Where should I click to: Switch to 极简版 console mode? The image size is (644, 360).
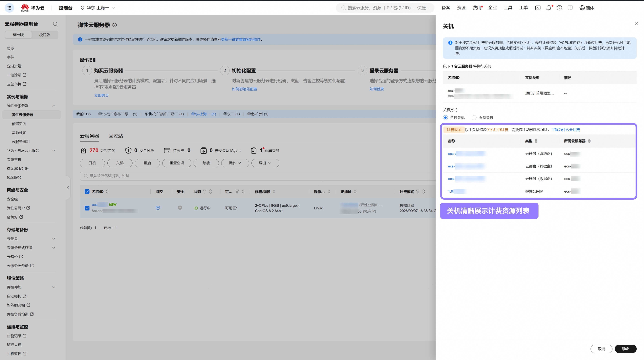pyautogui.click(x=45, y=35)
